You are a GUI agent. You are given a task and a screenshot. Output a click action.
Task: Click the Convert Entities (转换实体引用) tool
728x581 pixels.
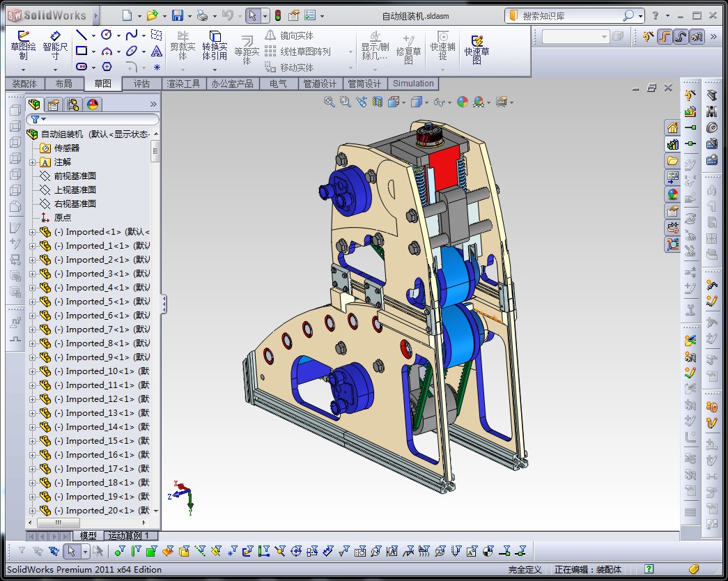click(215, 47)
